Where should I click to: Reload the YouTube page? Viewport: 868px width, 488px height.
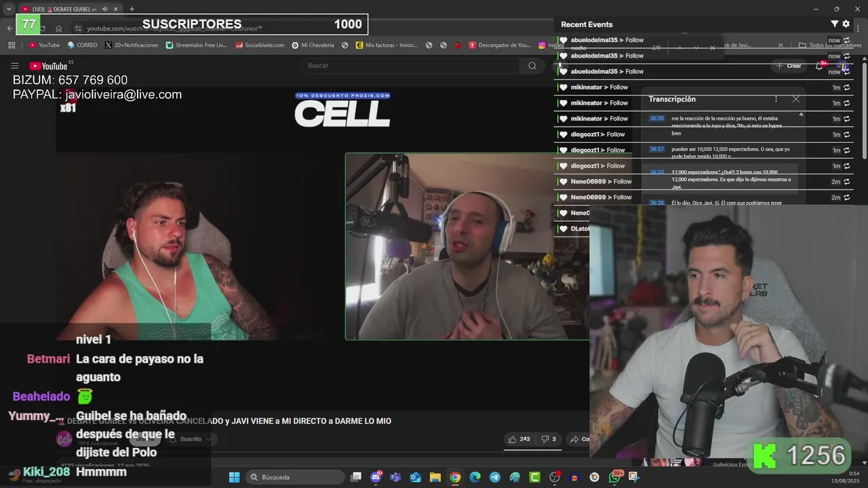(x=42, y=28)
